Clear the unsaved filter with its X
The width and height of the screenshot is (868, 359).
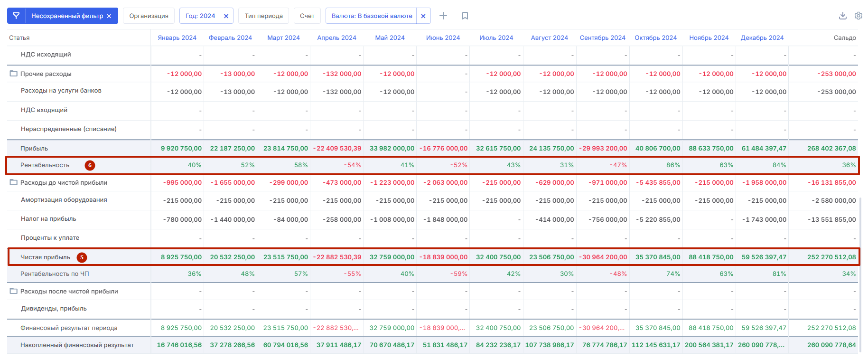pyautogui.click(x=109, y=16)
